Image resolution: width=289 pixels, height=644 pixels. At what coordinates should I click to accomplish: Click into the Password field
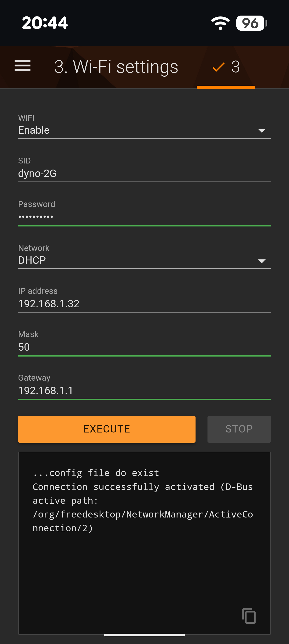point(144,216)
